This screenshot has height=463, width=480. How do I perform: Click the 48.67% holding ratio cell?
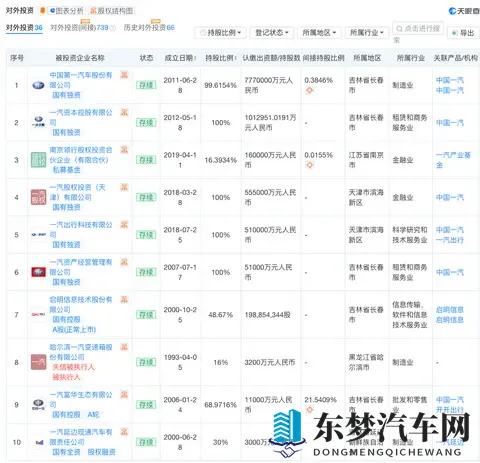pyautogui.click(x=220, y=315)
